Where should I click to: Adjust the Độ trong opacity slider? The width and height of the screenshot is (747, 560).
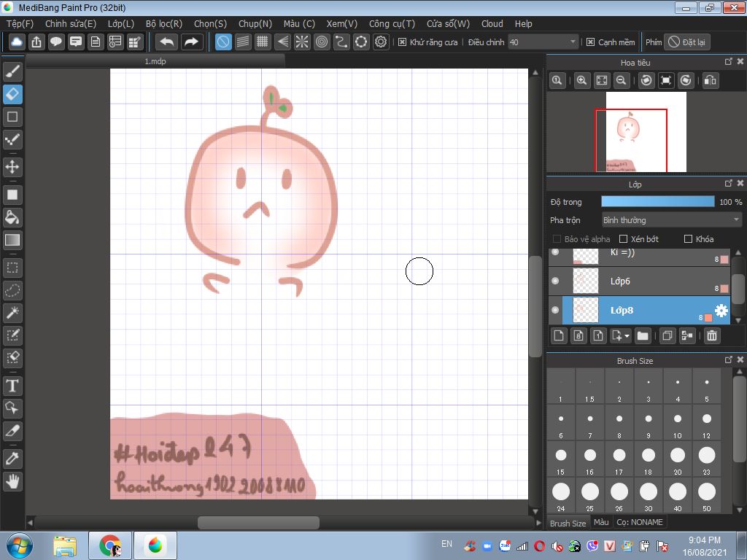[x=657, y=201]
